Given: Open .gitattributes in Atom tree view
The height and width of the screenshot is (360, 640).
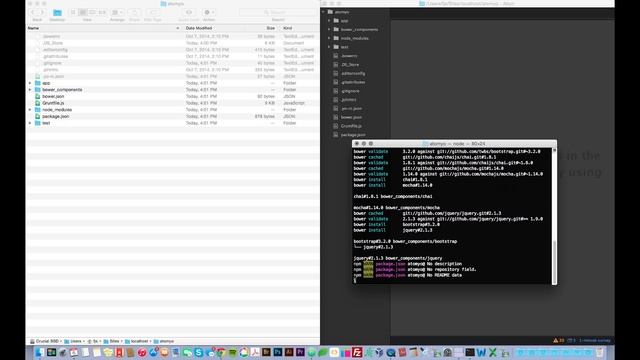Looking at the screenshot, I should (353, 82).
